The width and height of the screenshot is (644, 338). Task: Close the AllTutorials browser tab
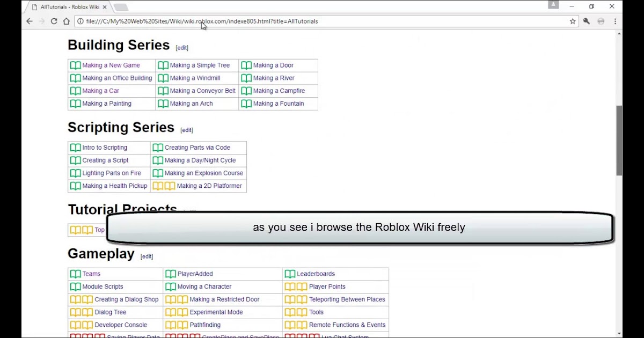105,7
